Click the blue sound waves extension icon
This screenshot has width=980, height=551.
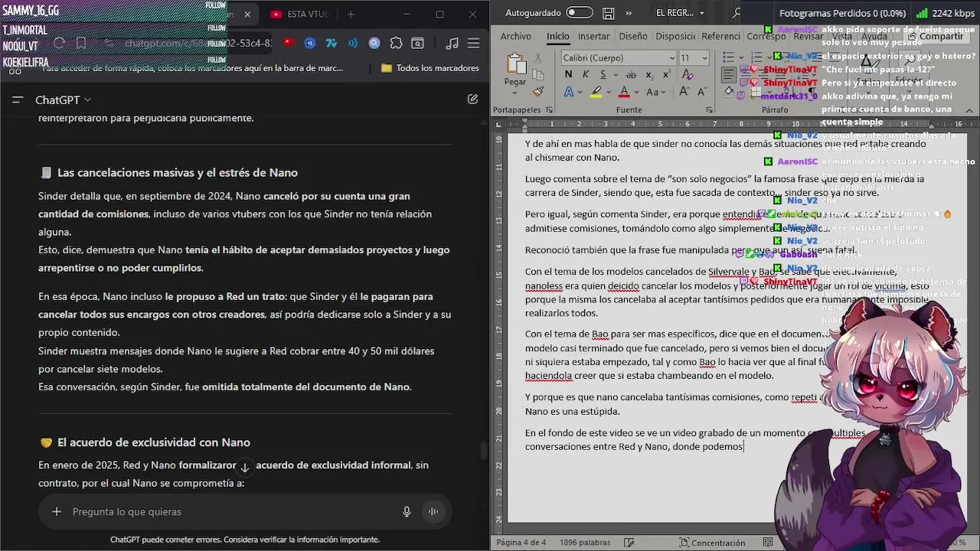pyautogui.click(x=353, y=44)
